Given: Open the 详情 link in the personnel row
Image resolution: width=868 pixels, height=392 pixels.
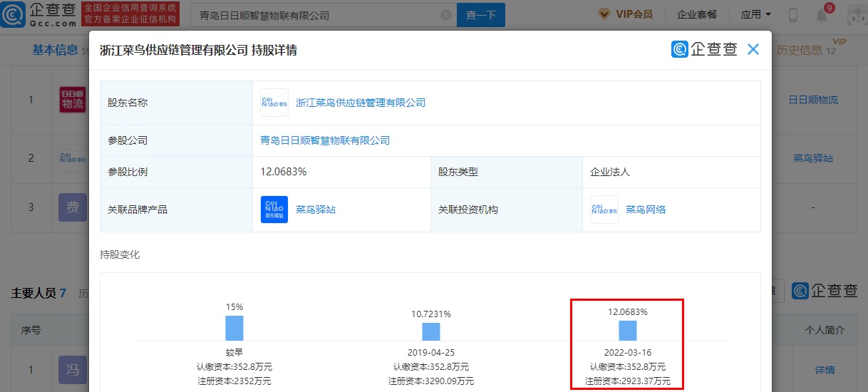Looking at the screenshot, I should coord(825,370).
